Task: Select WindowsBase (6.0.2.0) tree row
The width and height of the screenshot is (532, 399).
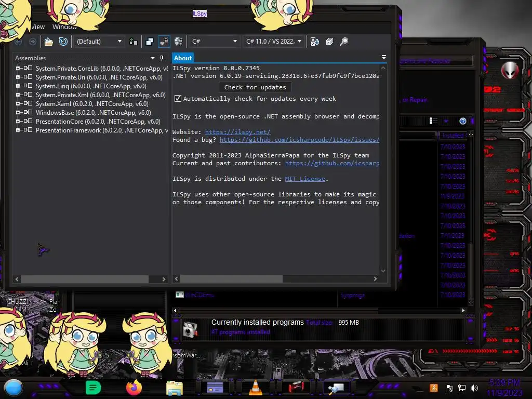Action: pos(94,113)
